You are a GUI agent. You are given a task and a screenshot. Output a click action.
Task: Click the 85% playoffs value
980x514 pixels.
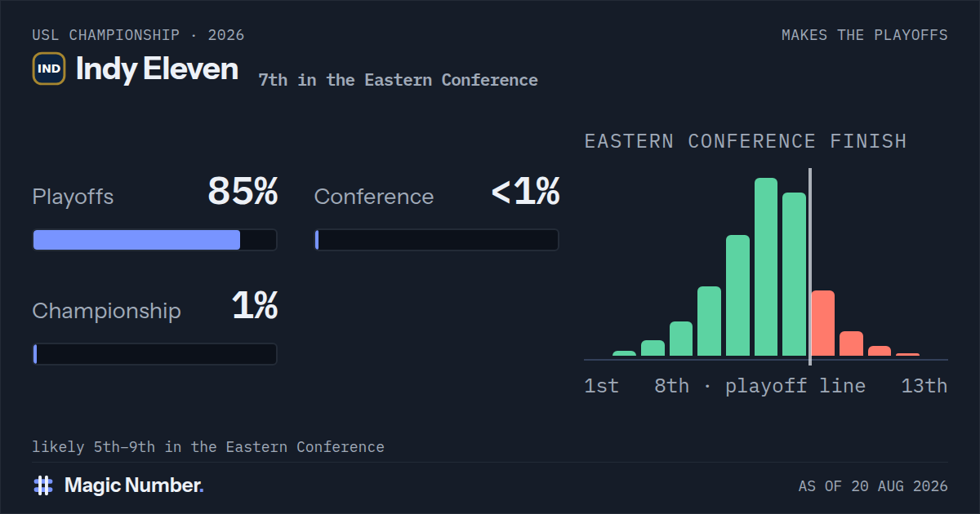(243, 192)
